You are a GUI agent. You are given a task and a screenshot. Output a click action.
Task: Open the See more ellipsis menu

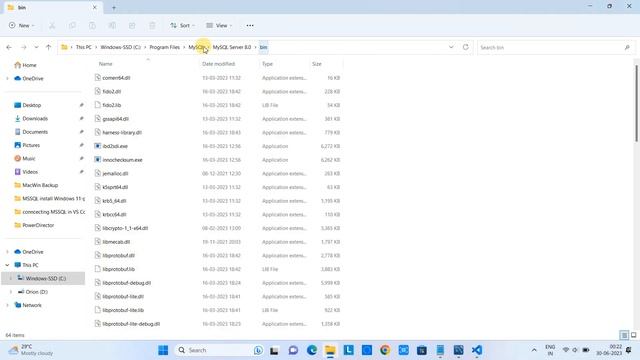(x=250, y=25)
